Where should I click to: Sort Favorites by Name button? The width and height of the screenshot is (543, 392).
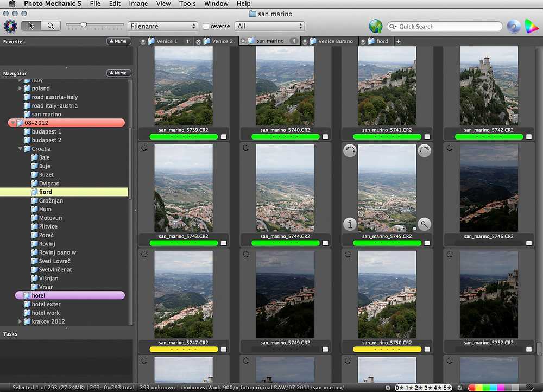pos(118,41)
